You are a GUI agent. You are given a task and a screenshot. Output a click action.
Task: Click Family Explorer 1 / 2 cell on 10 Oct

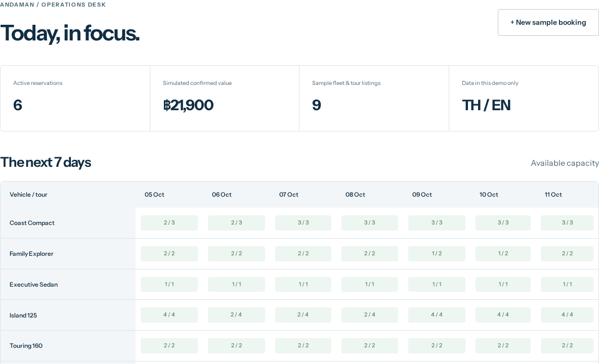(503, 254)
